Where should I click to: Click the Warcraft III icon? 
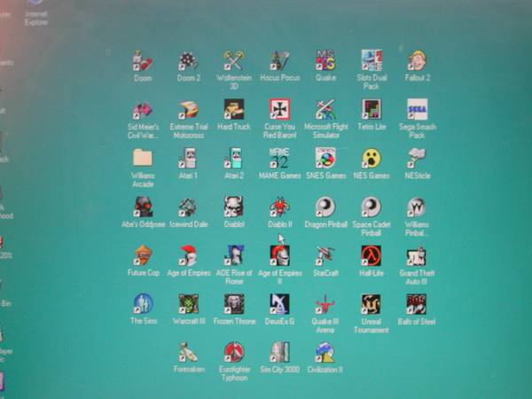point(188,304)
